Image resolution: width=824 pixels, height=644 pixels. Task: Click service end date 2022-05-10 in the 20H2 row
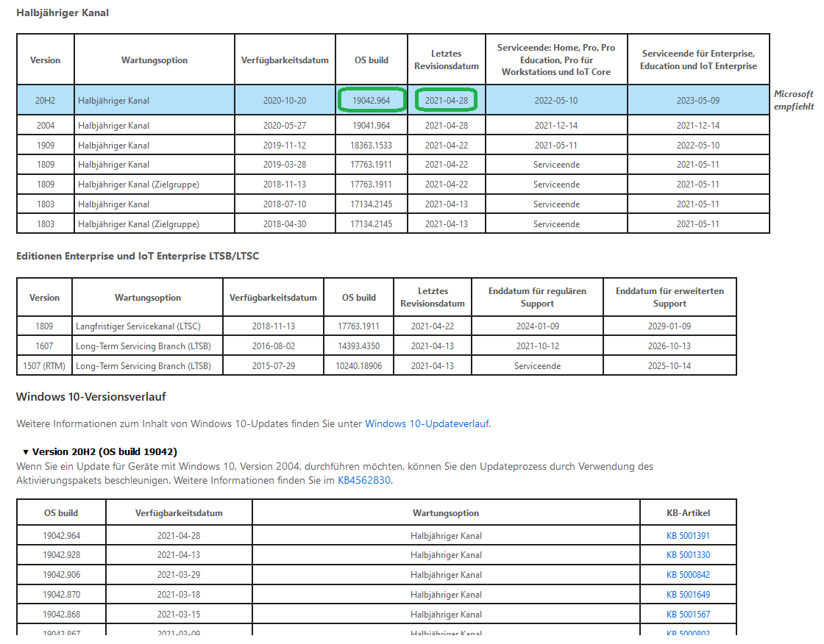tap(556, 100)
